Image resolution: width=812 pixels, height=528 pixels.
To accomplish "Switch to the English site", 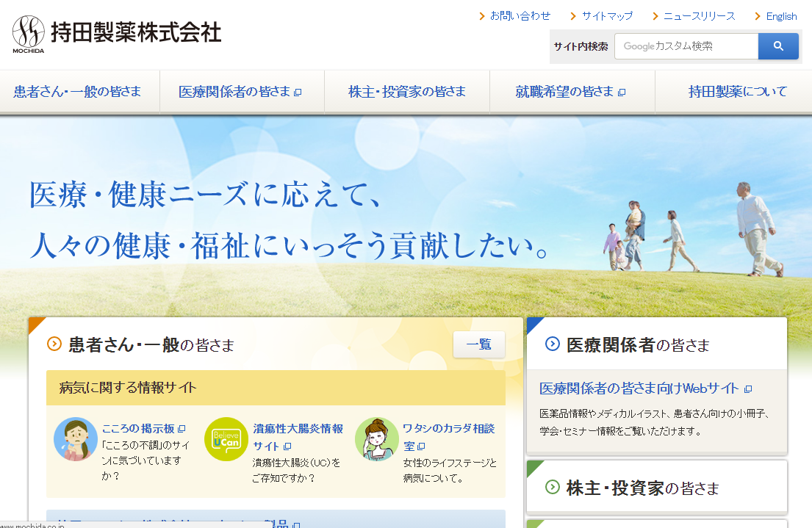I will click(781, 16).
